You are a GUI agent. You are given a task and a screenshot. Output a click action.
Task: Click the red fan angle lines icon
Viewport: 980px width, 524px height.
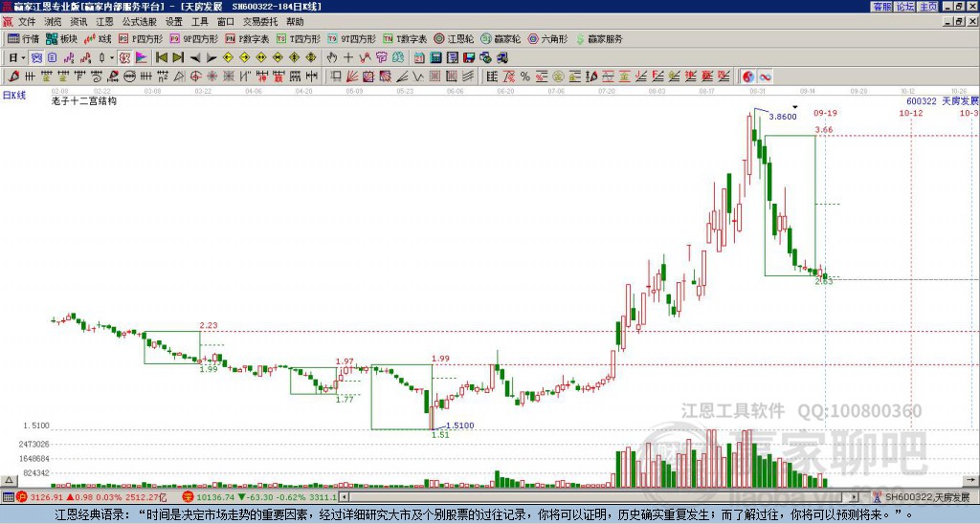click(352, 76)
